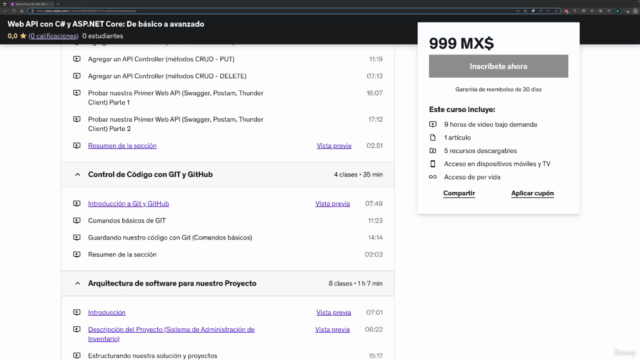Click video icon beside Guardando nuestro código con Git
Screen dimensions: 640x360
(x=77, y=237)
